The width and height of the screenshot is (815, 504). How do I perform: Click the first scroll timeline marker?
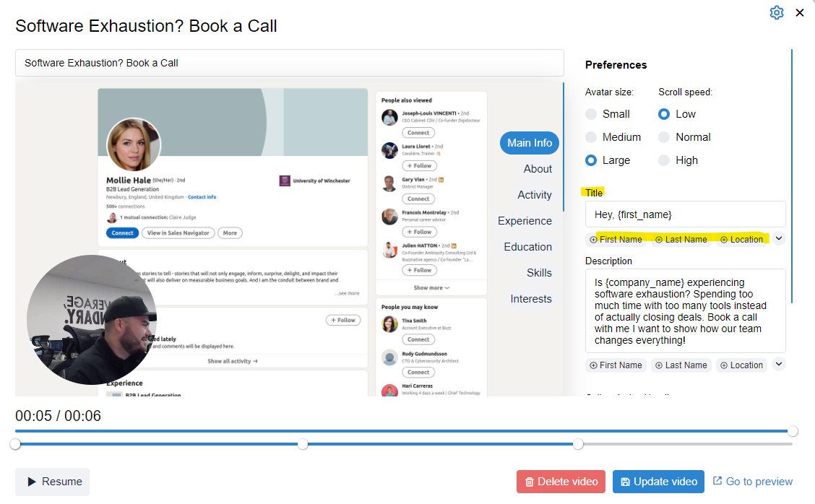16,444
